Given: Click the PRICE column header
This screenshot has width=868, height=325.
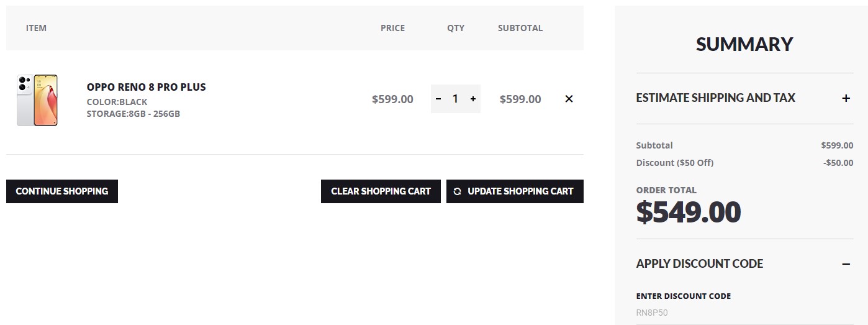Looking at the screenshot, I should 392,28.
